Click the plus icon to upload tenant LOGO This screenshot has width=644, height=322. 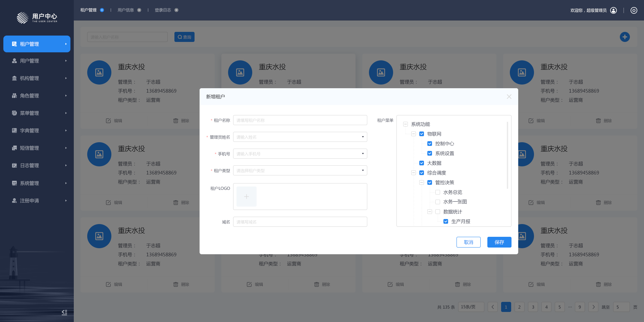(246, 197)
